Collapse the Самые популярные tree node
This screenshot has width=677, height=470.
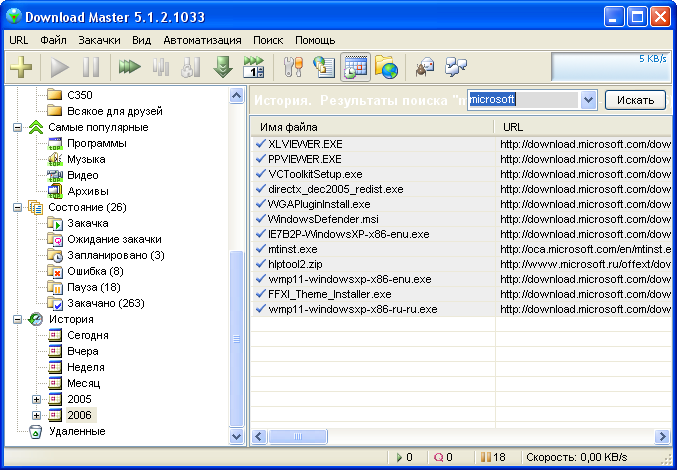click(x=17, y=128)
